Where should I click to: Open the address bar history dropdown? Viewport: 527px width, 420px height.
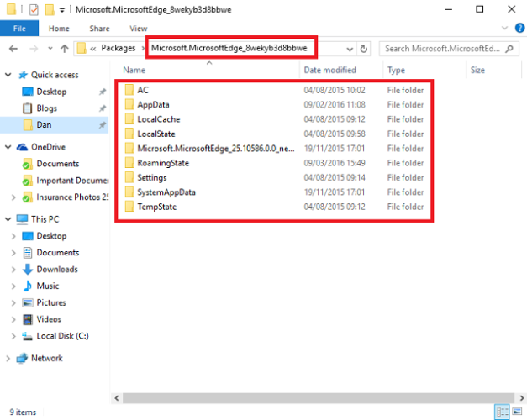[x=350, y=49]
